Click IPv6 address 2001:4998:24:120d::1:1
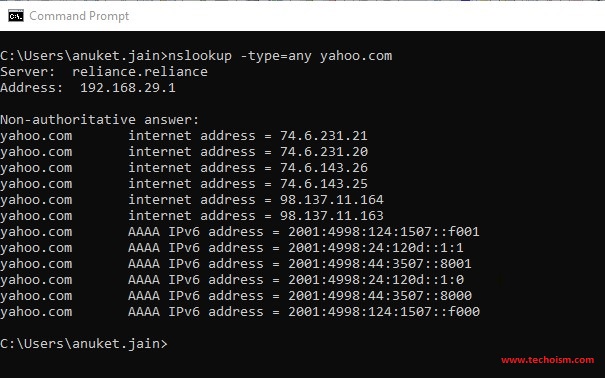 coord(376,248)
